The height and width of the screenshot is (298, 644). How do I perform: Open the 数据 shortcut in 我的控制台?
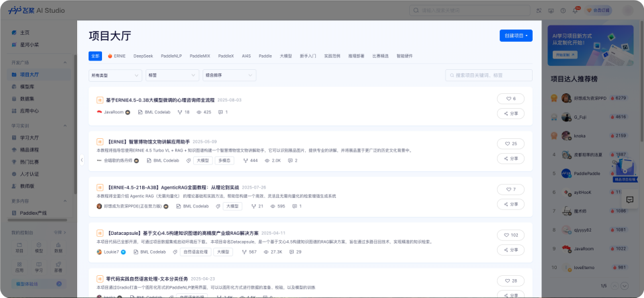pos(58,247)
